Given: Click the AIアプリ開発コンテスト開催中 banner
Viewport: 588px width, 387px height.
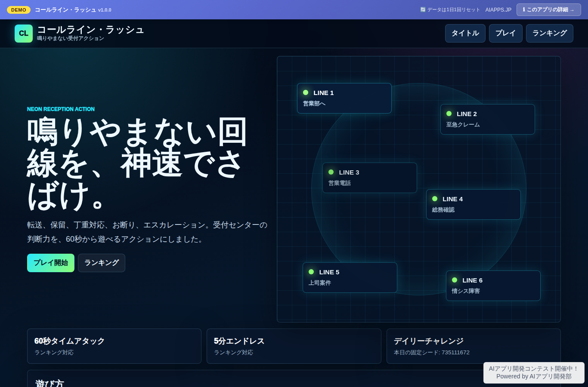Looking at the screenshot, I should [x=534, y=372].
